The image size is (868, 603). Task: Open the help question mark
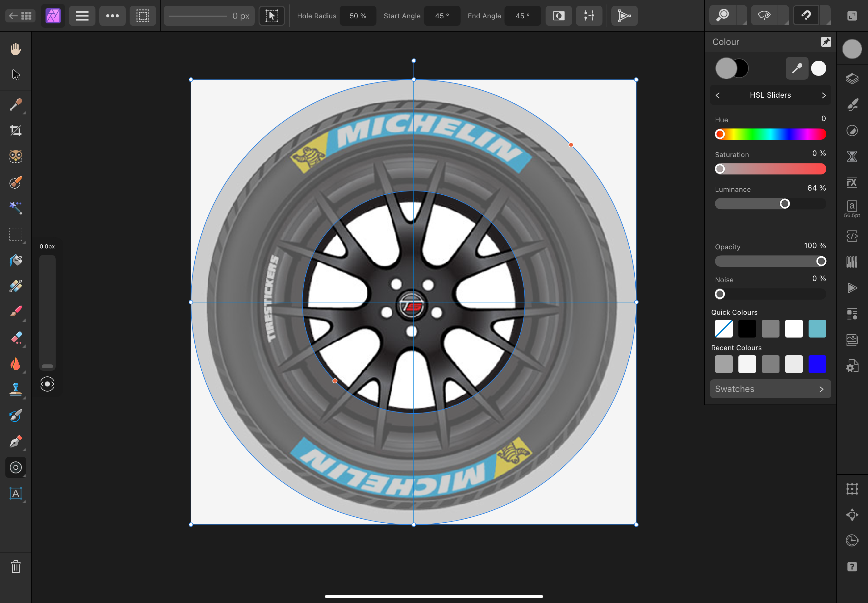(852, 566)
